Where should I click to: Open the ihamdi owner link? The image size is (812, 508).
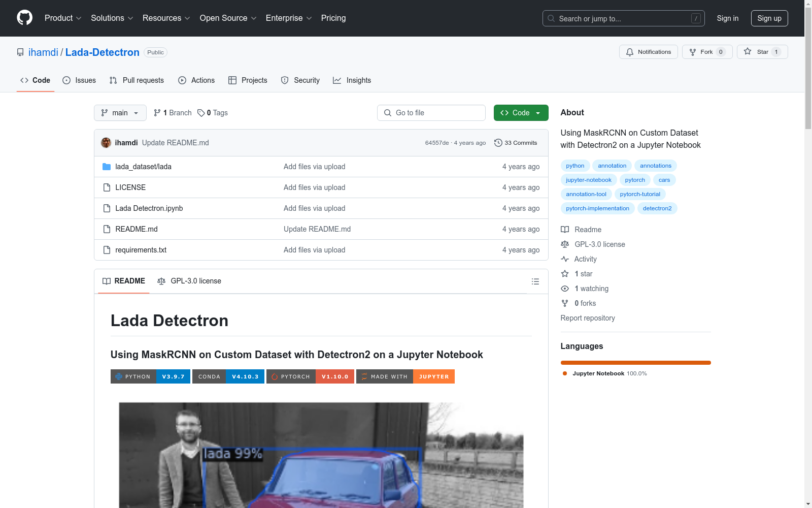pyautogui.click(x=43, y=52)
